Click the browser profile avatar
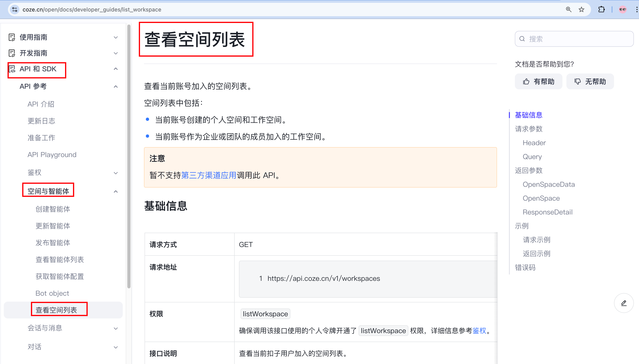This screenshot has width=639, height=364. (x=623, y=9)
